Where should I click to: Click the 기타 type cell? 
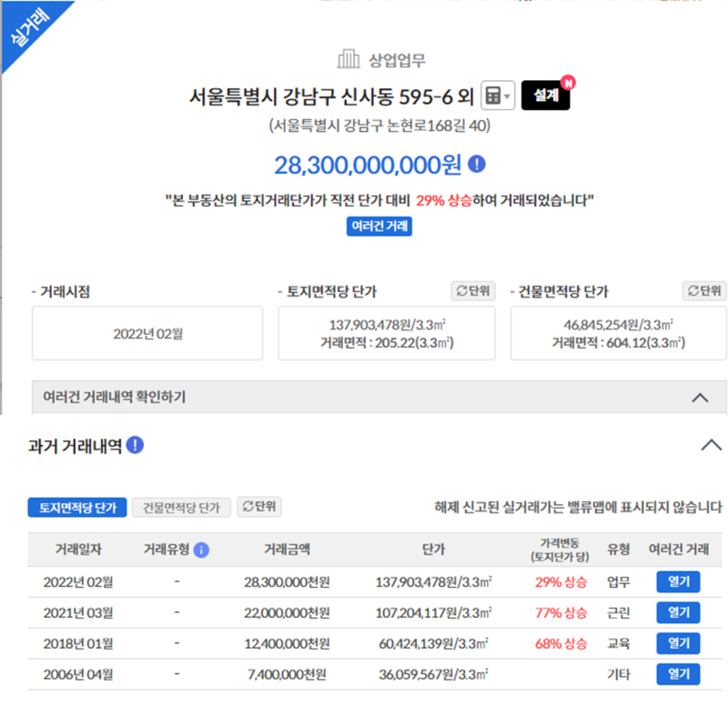tap(619, 674)
